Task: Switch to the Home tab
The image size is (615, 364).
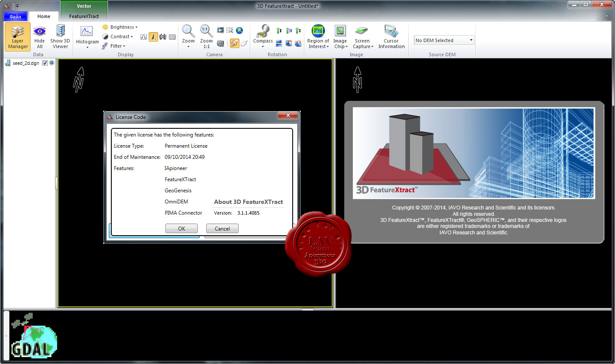Action: (x=44, y=16)
